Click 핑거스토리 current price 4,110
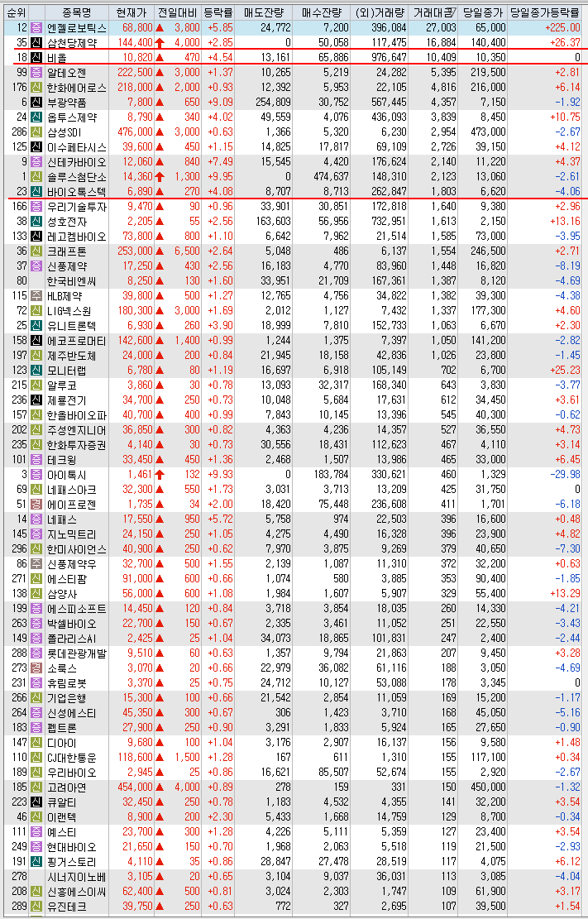The image size is (588, 919). point(140,862)
